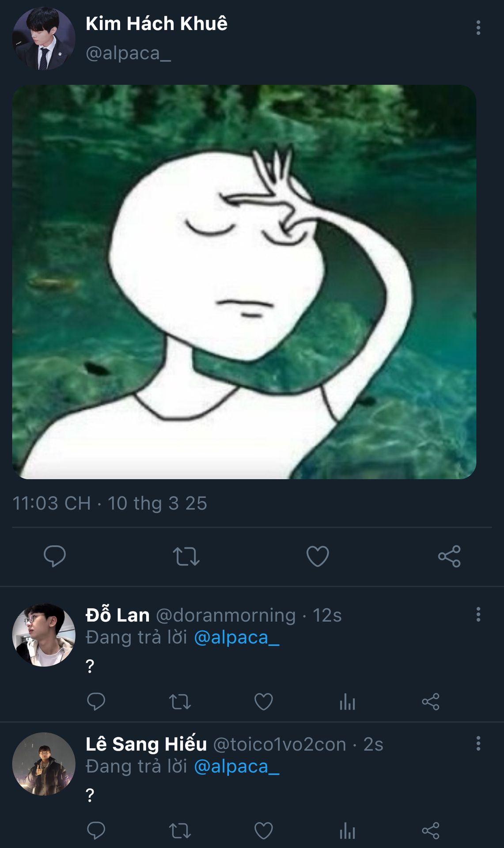Like Đỗ Lan's reply
The height and width of the screenshot is (848, 504).
tap(264, 701)
